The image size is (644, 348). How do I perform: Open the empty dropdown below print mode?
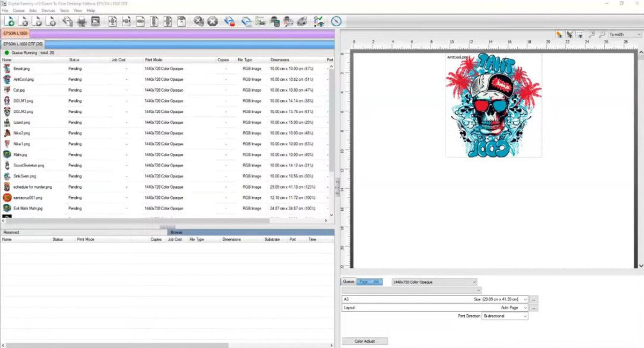[412, 290]
